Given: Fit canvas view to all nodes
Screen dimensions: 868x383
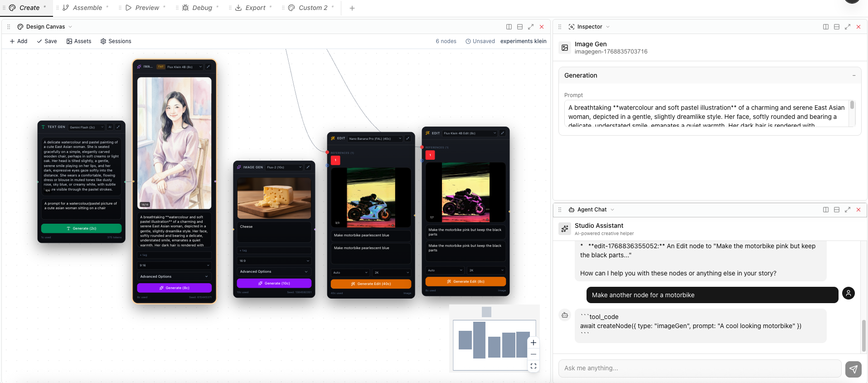Looking at the screenshot, I should pos(533,366).
